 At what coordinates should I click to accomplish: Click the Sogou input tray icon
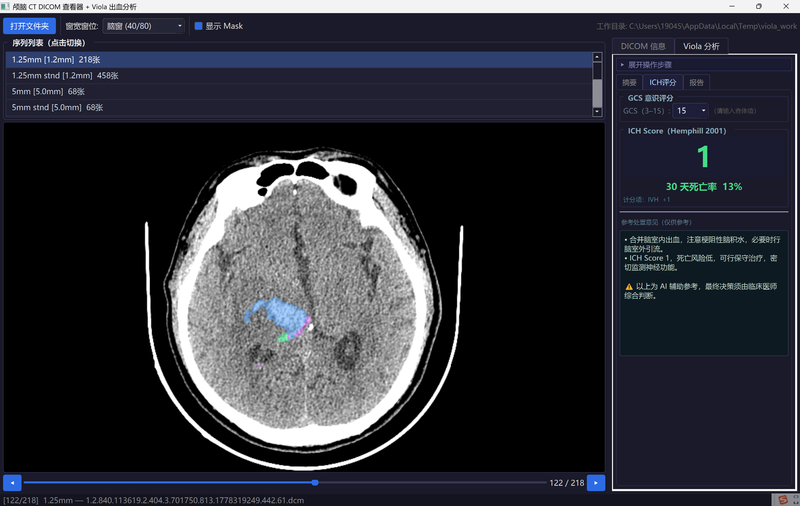pyautogui.click(x=783, y=500)
